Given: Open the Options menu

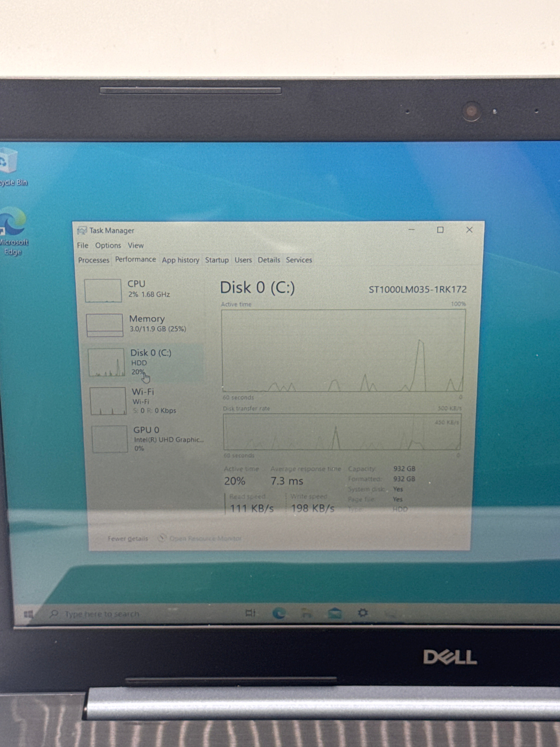Looking at the screenshot, I should tap(108, 245).
